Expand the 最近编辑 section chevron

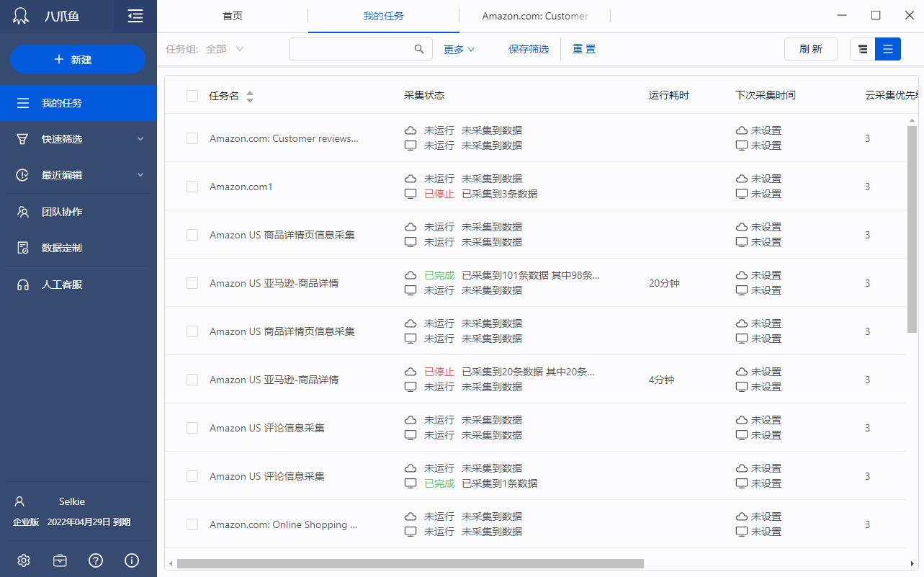click(140, 175)
